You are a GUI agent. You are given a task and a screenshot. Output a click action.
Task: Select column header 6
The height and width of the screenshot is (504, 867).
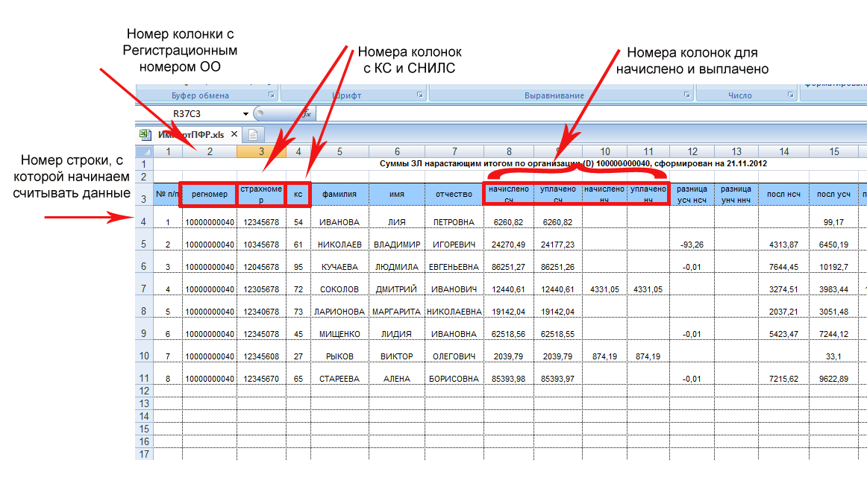pyautogui.click(x=397, y=151)
